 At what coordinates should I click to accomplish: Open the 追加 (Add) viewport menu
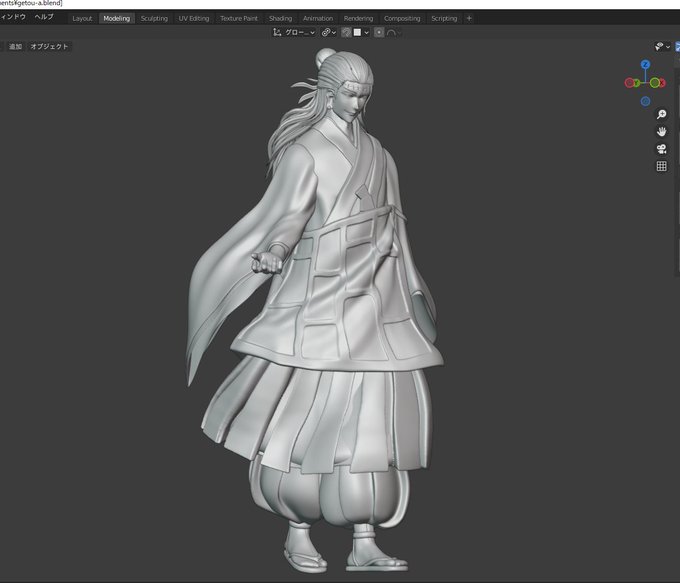click(15, 46)
